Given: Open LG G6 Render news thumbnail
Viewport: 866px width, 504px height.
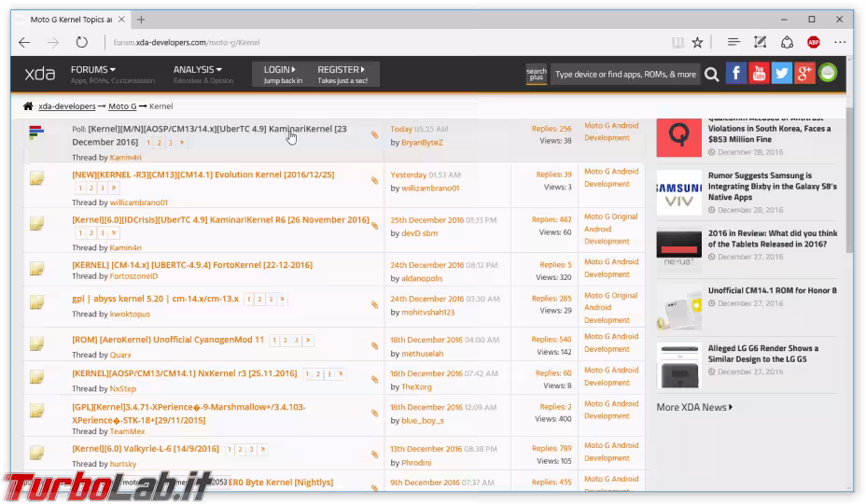Looking at the screenshot, I should (x=678, y=365).
